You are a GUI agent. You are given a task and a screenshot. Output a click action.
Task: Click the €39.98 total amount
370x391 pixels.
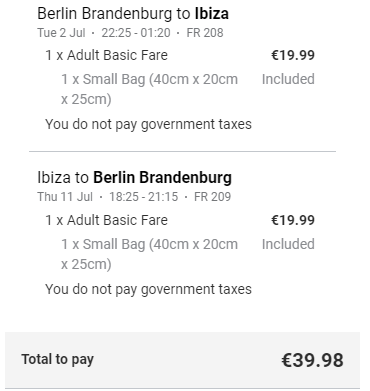click(312, 360)
